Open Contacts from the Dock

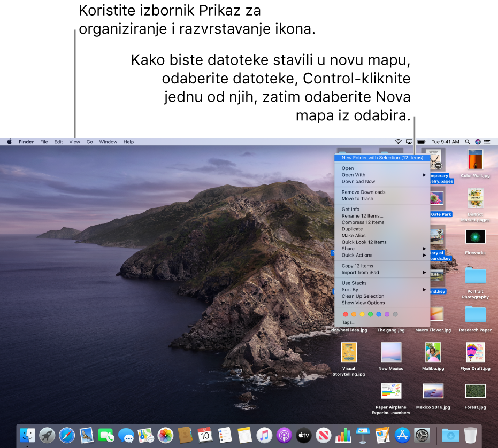185,435
